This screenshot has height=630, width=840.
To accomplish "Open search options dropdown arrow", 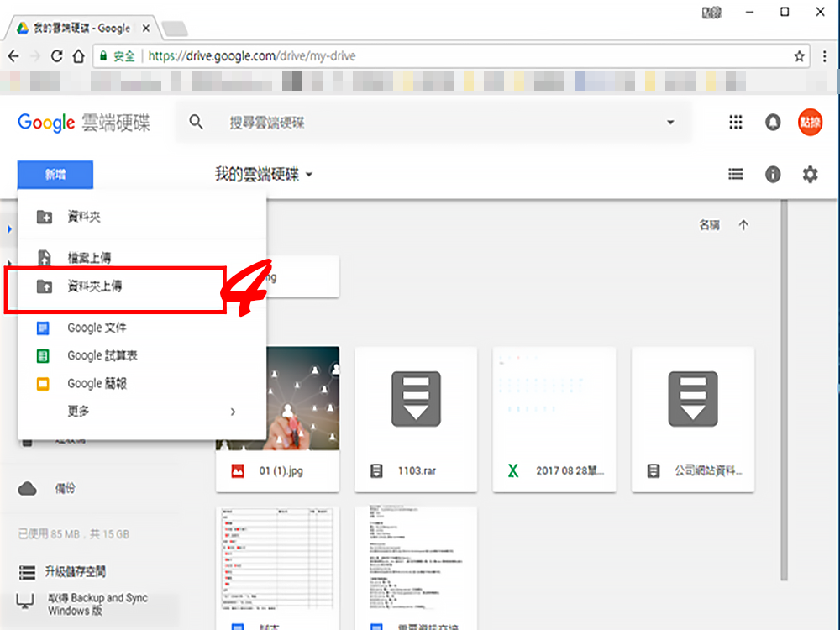I will click(x=670, y=123).
